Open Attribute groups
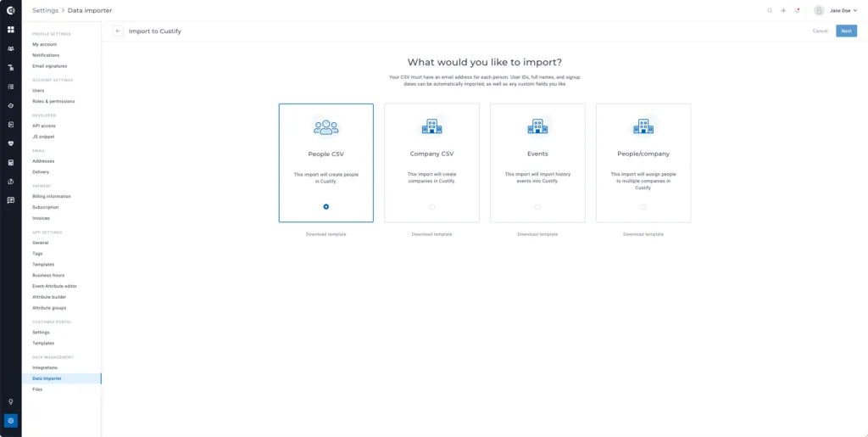868x437 pixels. coord(49,308)
